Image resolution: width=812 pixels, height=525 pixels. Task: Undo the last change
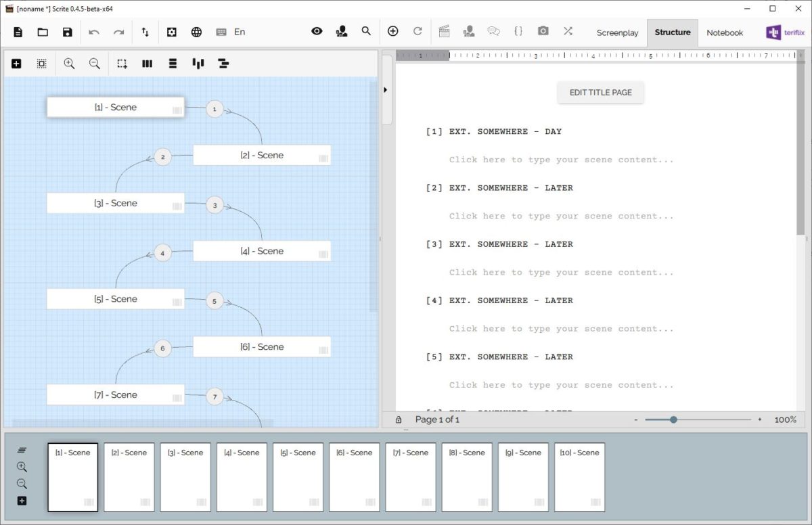(95, 32)
